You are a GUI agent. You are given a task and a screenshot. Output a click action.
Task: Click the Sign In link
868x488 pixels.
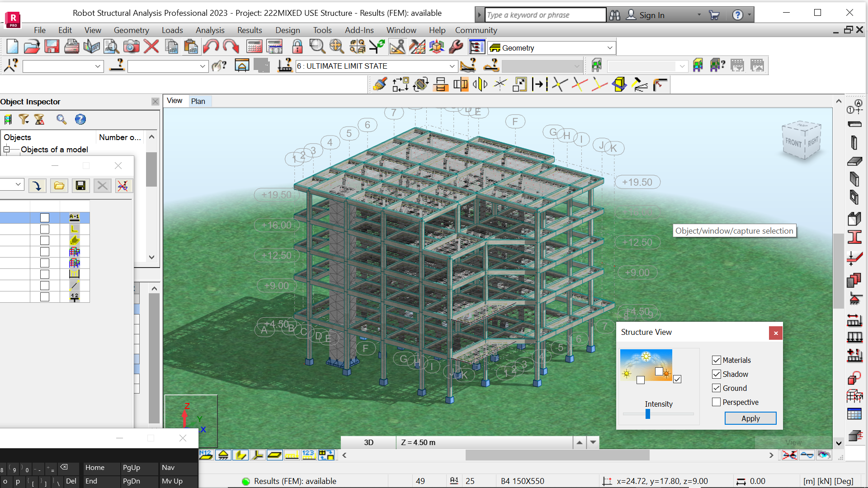(x=651, y=15)
